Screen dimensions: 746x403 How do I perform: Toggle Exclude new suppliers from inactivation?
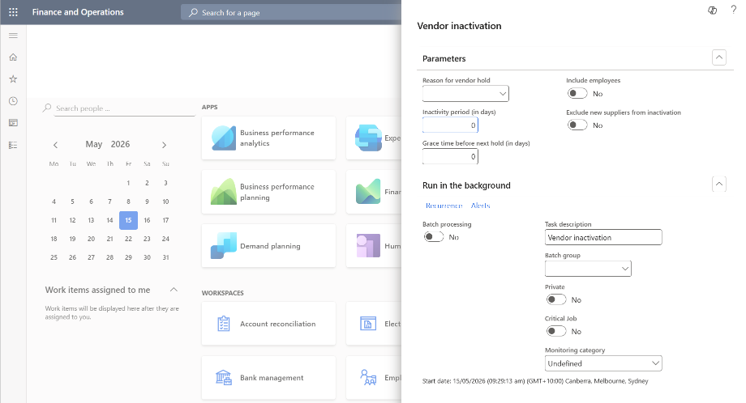(577, 125)
